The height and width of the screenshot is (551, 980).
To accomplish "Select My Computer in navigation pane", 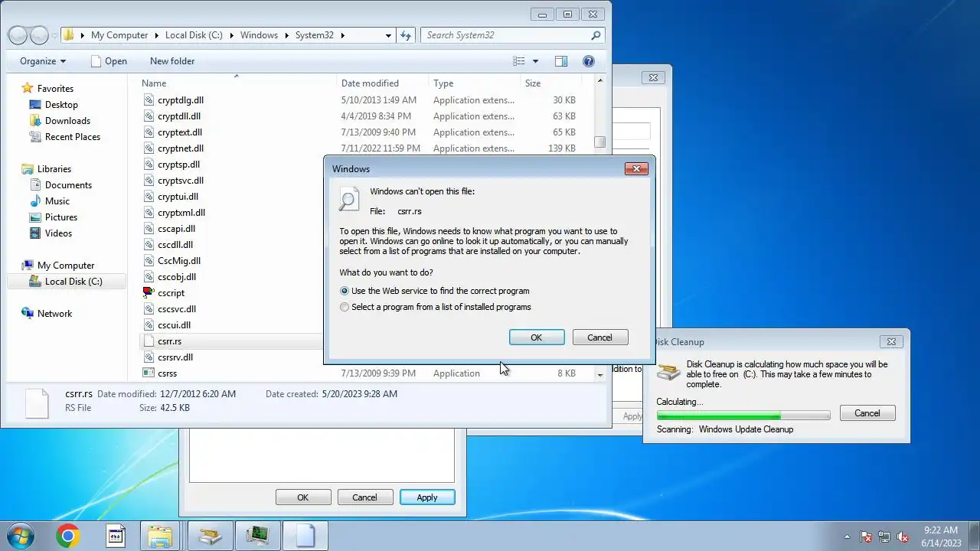I will tap(65, 266).
